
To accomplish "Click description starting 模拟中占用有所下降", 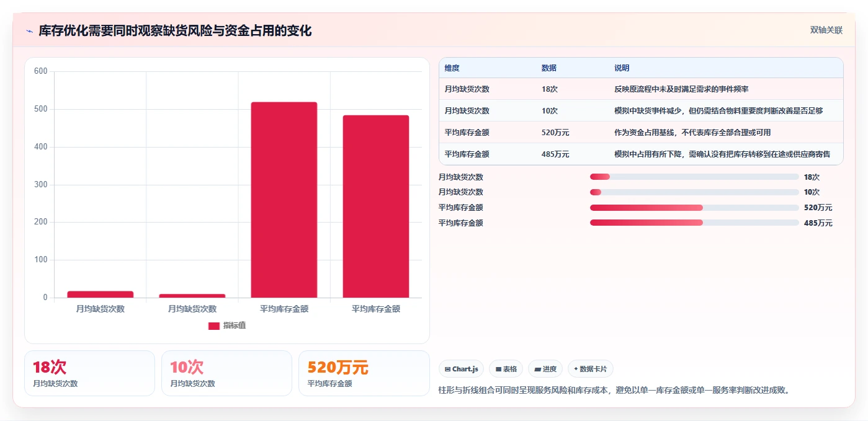I will 722,154.
